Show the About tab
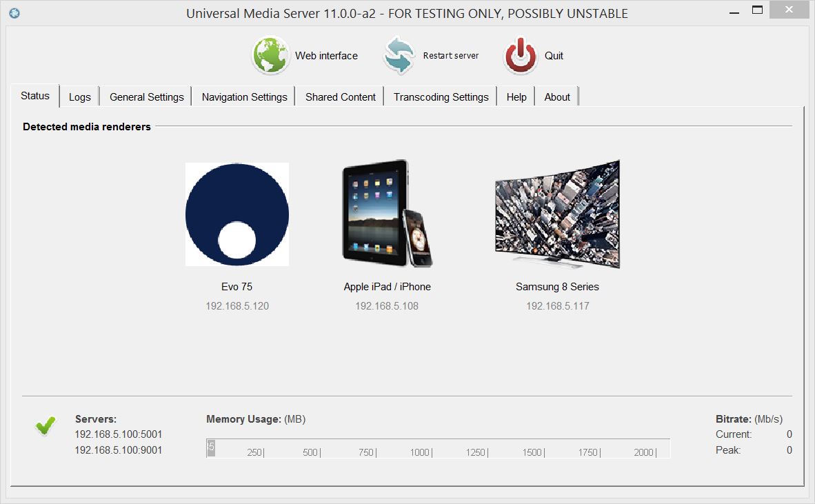 point(557,97)
